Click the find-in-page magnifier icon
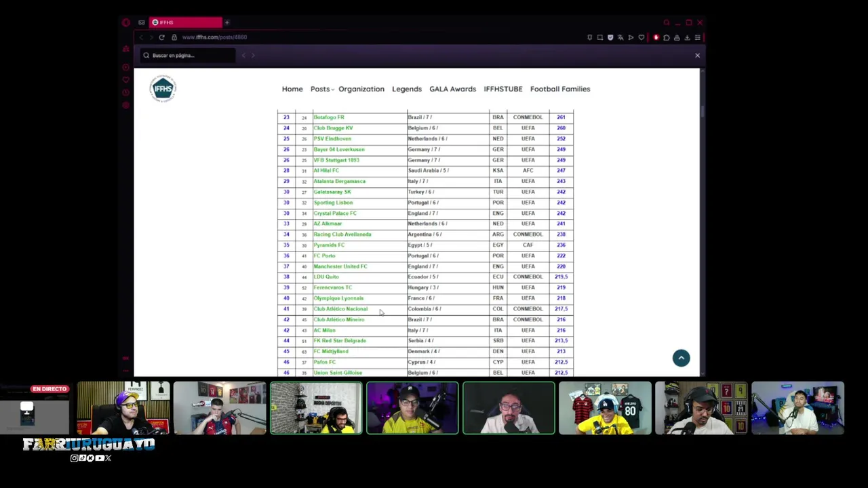The width and height of the screenshot is (868, 488). 146,56
